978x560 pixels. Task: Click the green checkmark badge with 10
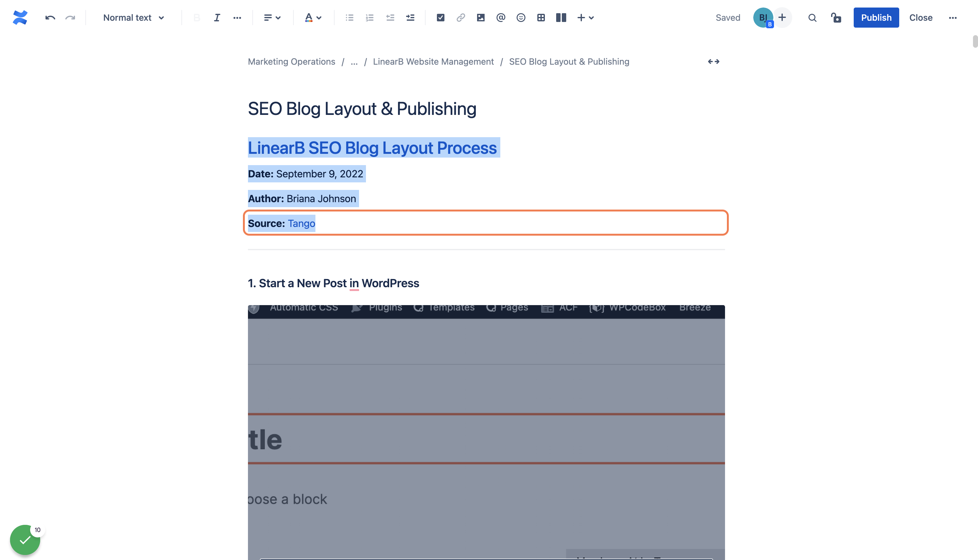pyautogui.click(x=25, y=540)
